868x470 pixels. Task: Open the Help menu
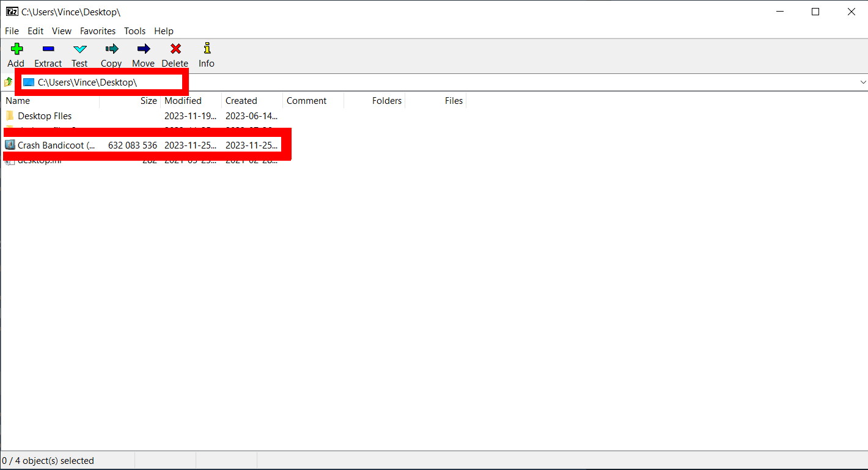tap(163, 31)
